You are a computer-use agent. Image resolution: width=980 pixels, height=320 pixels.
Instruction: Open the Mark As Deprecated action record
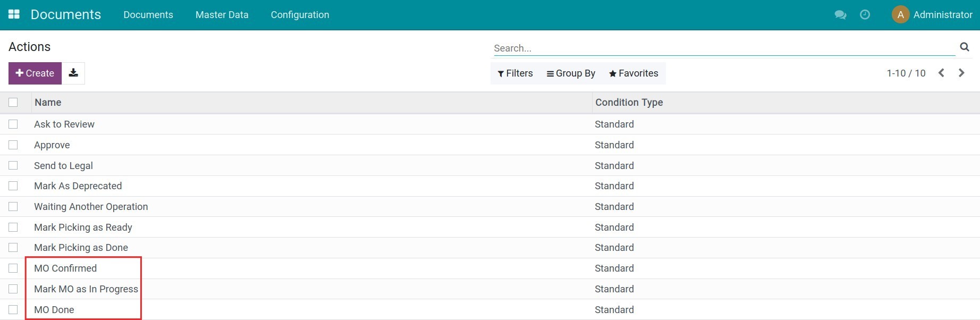[78, 186]
